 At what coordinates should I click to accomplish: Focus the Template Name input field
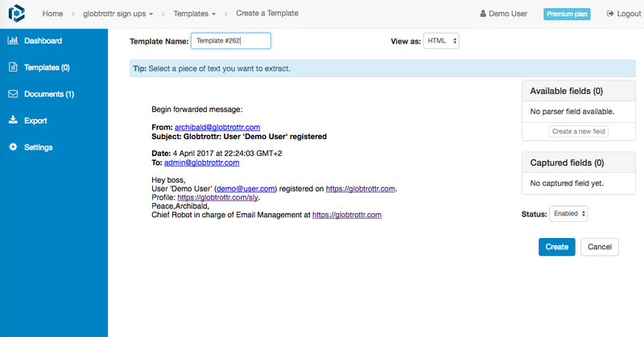231,41
